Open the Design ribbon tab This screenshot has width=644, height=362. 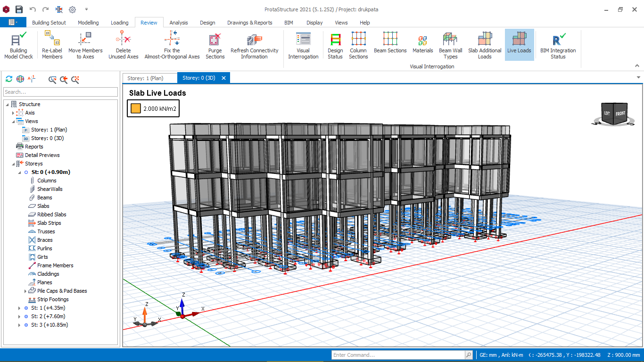(207, 23)
